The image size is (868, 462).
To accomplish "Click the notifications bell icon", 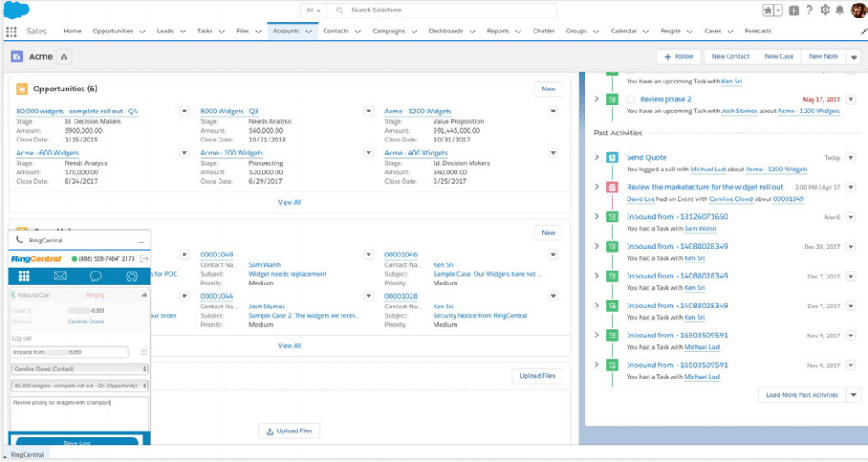I will pos(839,11).
